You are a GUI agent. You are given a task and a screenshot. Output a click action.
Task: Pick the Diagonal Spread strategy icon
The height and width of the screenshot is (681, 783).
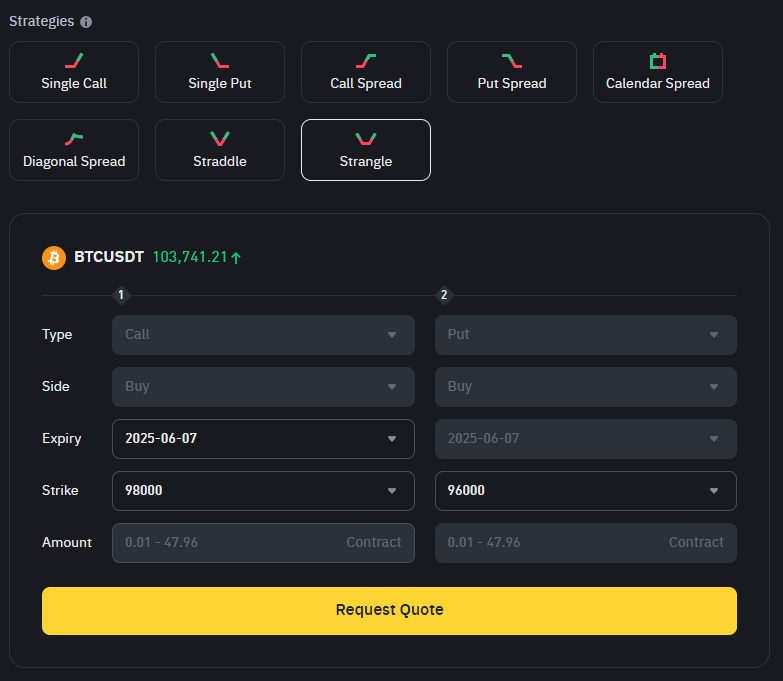click(x=74, y=139)
